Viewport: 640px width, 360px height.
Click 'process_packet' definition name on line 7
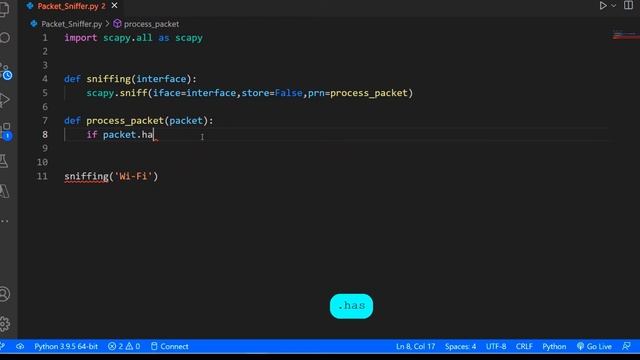[124, 121]
